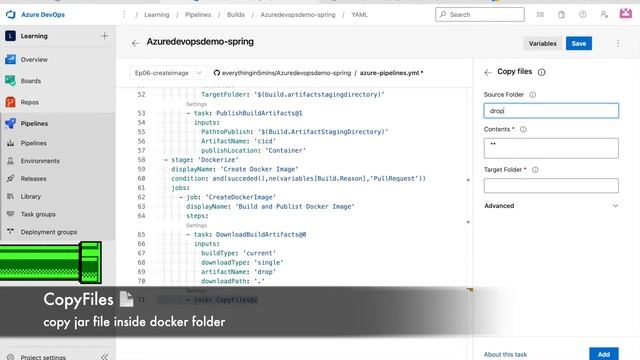Click the Library icon

(x=11, y=196)
